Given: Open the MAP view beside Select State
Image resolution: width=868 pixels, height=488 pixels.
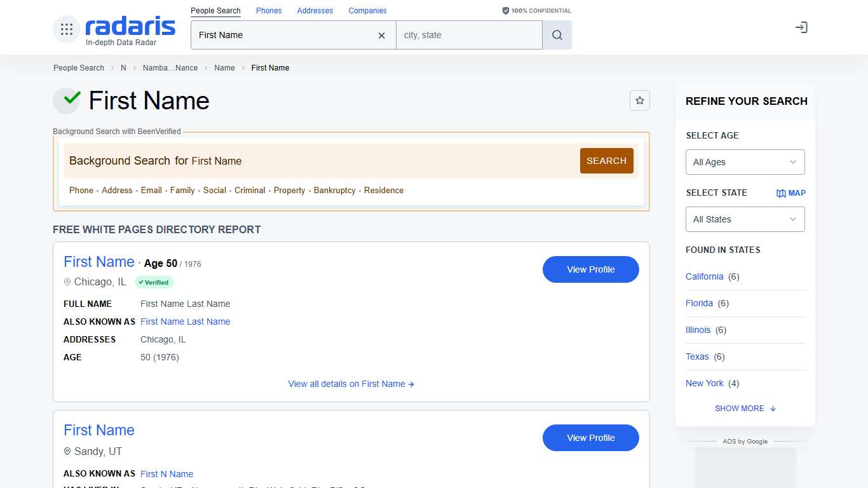Looking at the screenshot, I should pos(790,193).
